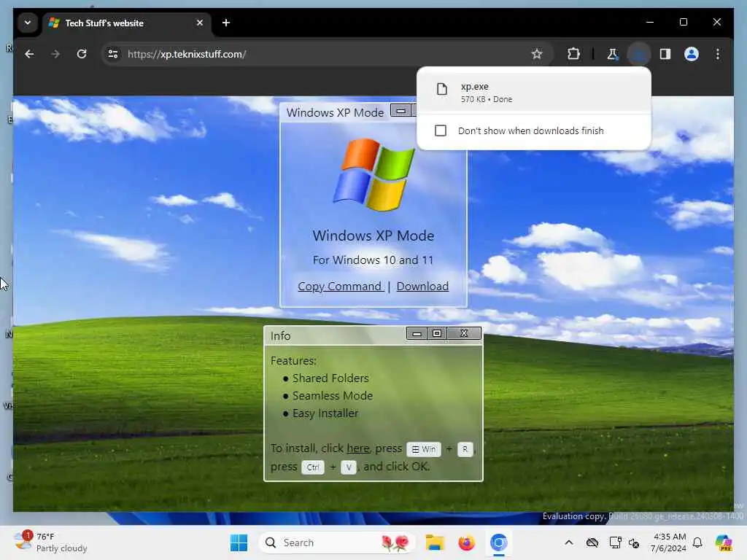Click the Download link
The height and width of the screenshot is (560, 747).
[x=422, y=286]
